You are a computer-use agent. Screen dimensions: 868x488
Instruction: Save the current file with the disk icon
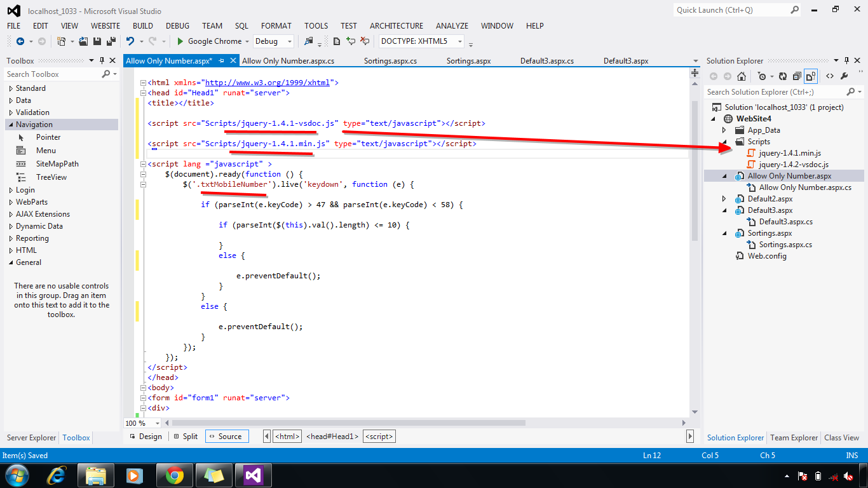coord(97,41)
